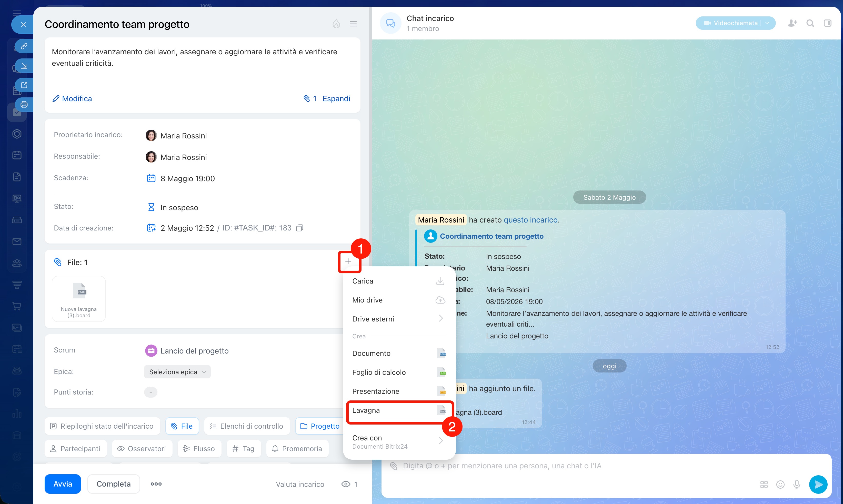Select Mio drive in the file menu
843x504 pixels.
(x=399, y=300)
